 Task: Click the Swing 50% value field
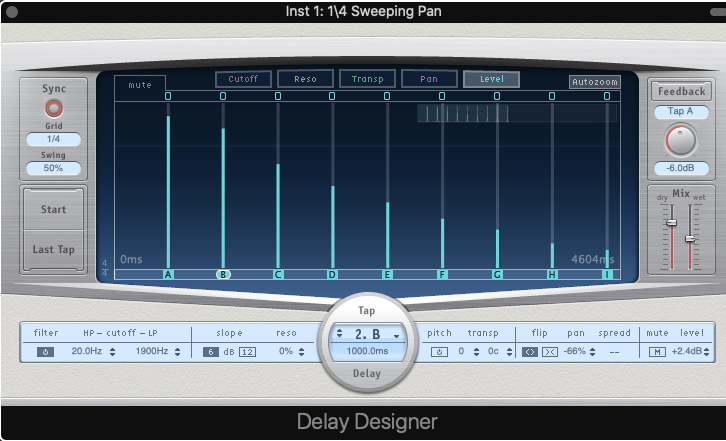coord(53,168)
